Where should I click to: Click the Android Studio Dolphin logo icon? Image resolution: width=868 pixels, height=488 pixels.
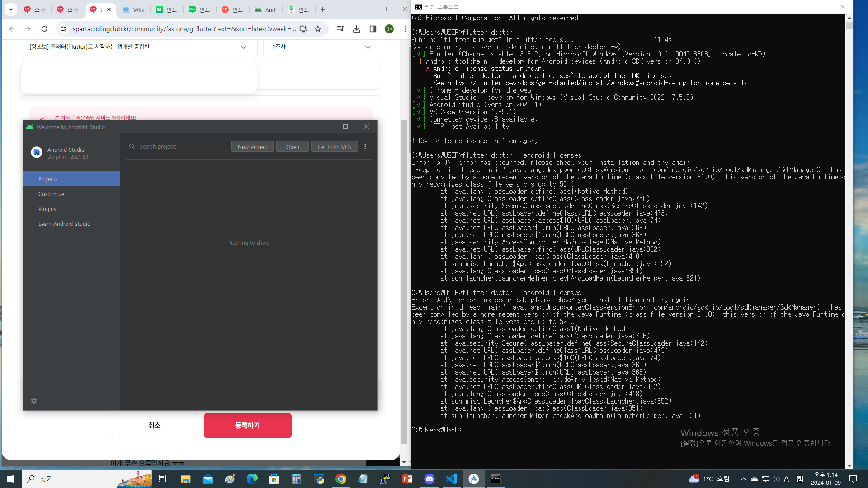[37, 153]
